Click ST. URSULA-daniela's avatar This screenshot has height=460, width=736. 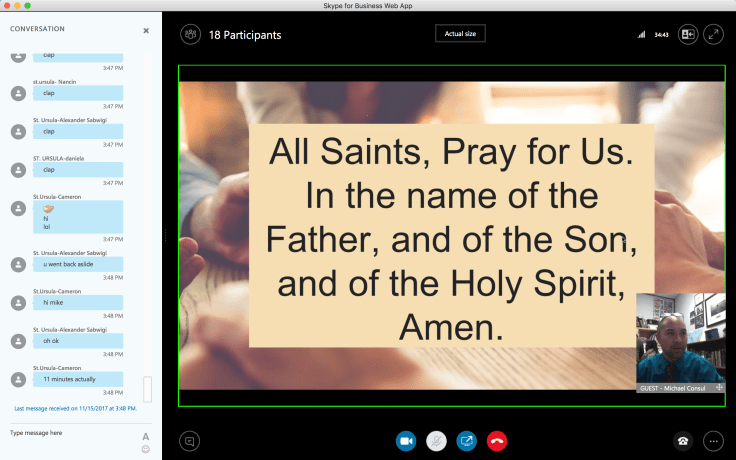pyautogui.click(x=18, y=170)
